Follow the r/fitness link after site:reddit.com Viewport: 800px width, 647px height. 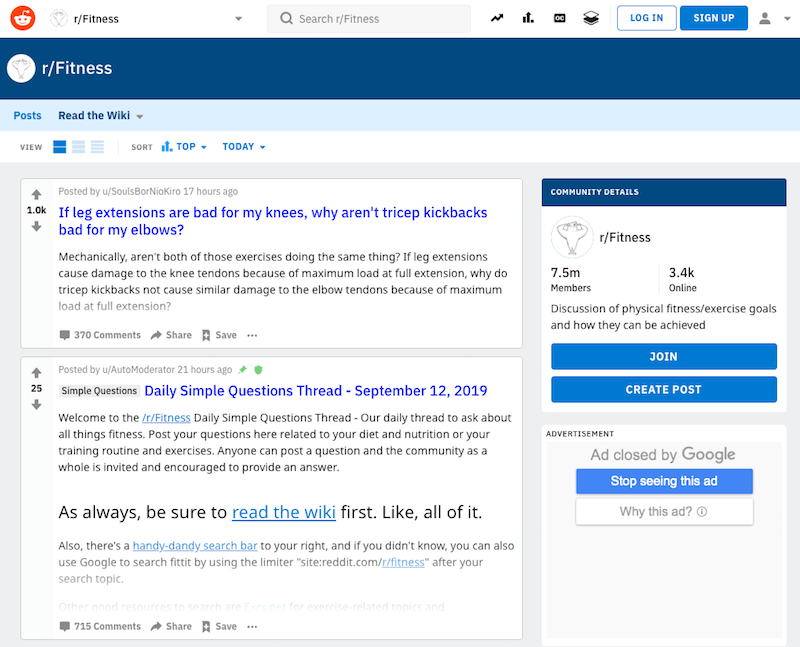tap(403, 562)
